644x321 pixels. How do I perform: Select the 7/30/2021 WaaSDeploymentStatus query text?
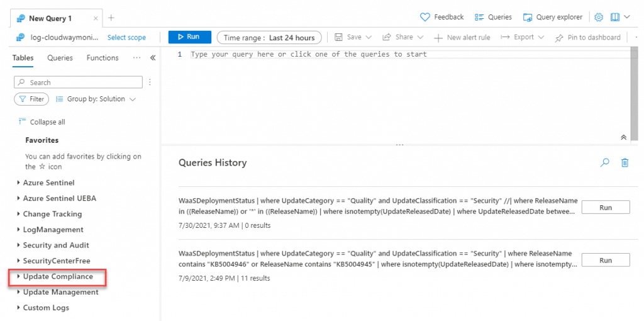(x=378, y=206)
